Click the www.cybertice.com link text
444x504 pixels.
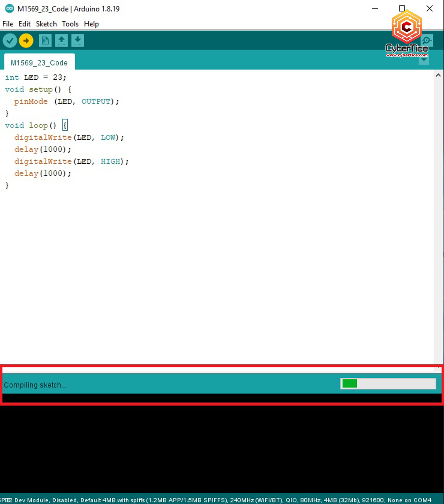pos(407,55)
